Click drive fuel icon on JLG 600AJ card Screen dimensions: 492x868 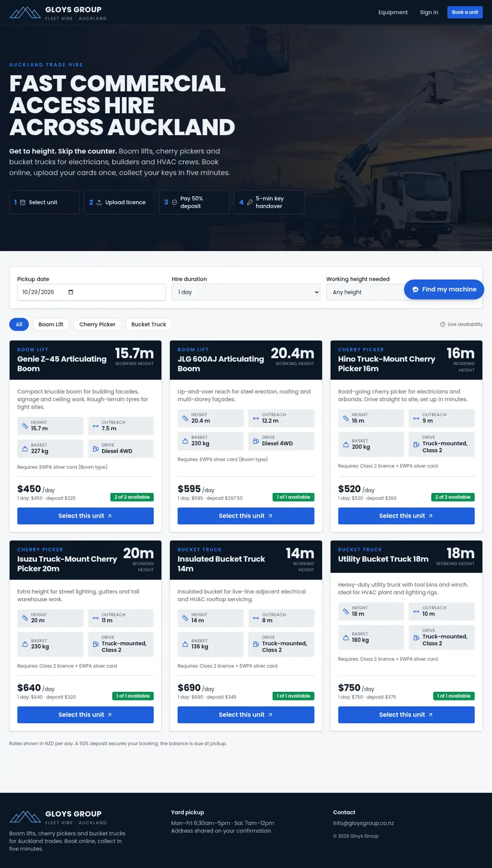[256, 441]
